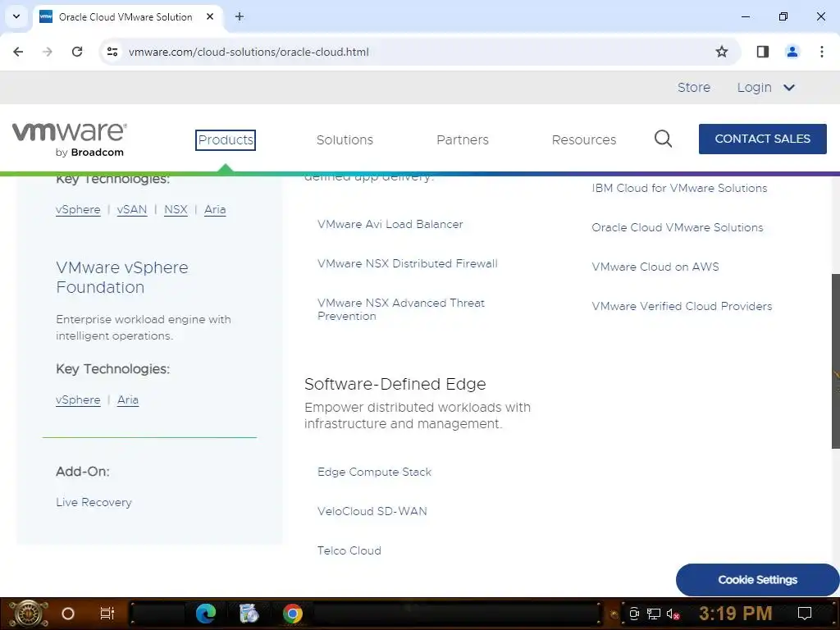Open VMware Avi Load Balancer

[x=390, y=224]
